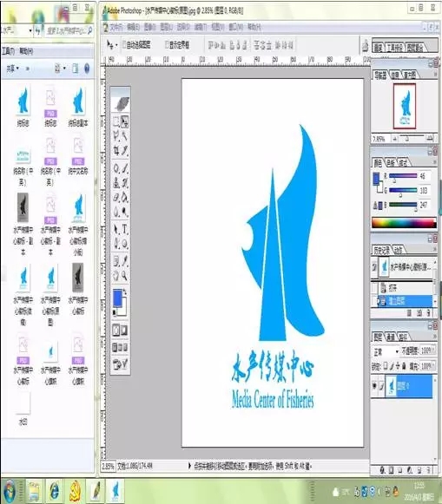The height and width of the screenshot is (504, 442).
Task: Open the Move tool preset picker arrow
Action: tap(116, 45)
